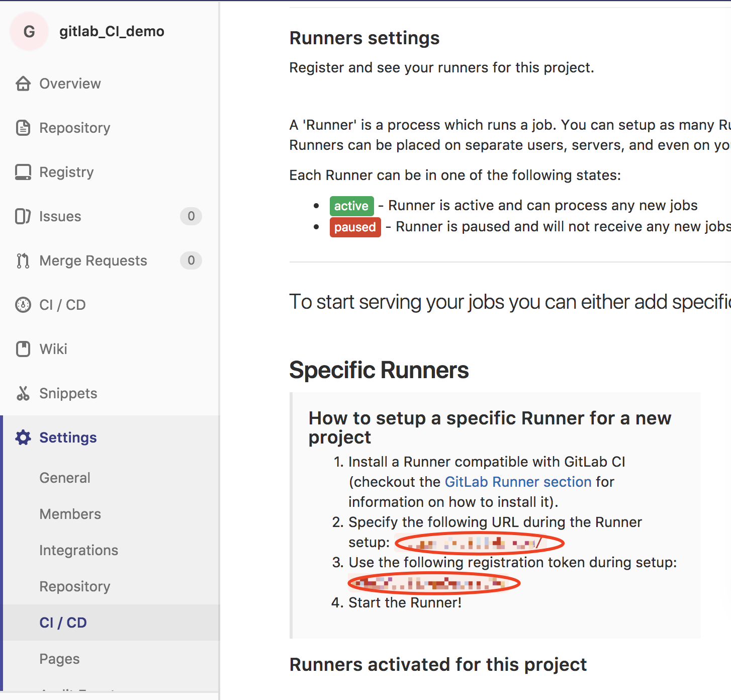Open the CI / CD label next to the gauge icon
This screenshot has width=731, height=700.
coord(62,305)
